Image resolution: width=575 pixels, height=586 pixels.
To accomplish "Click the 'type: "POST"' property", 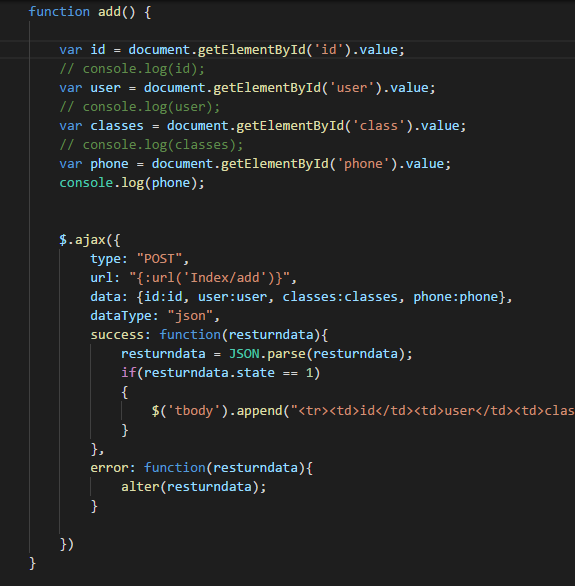I will point(140,259).
